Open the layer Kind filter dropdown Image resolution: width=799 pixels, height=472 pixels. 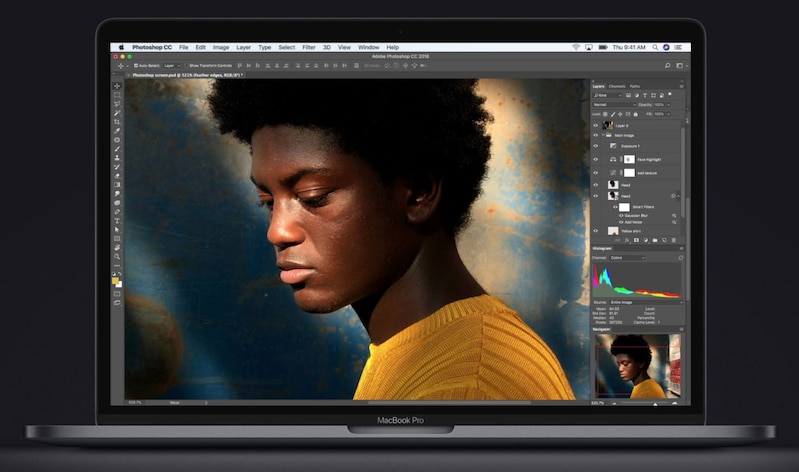[608, 95]
